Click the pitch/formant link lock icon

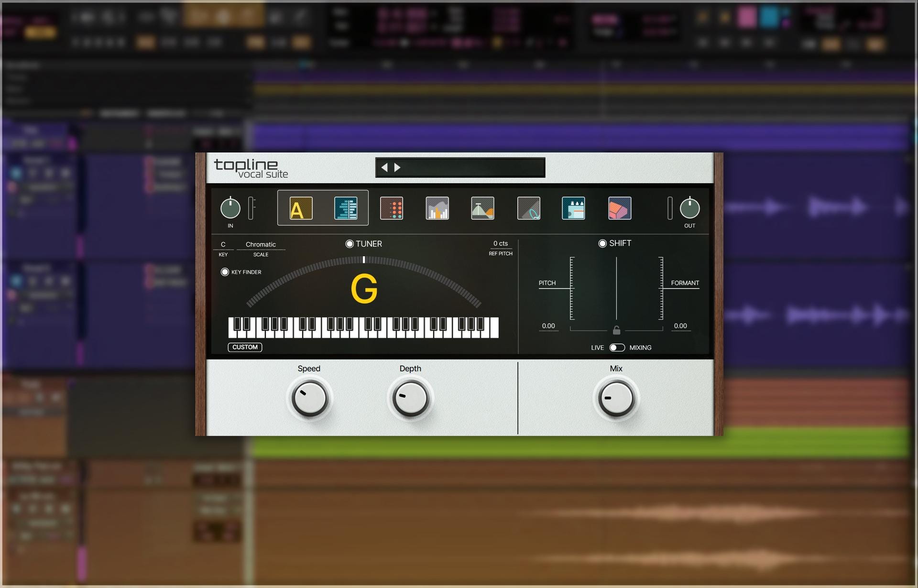click(x=616, y=330)
